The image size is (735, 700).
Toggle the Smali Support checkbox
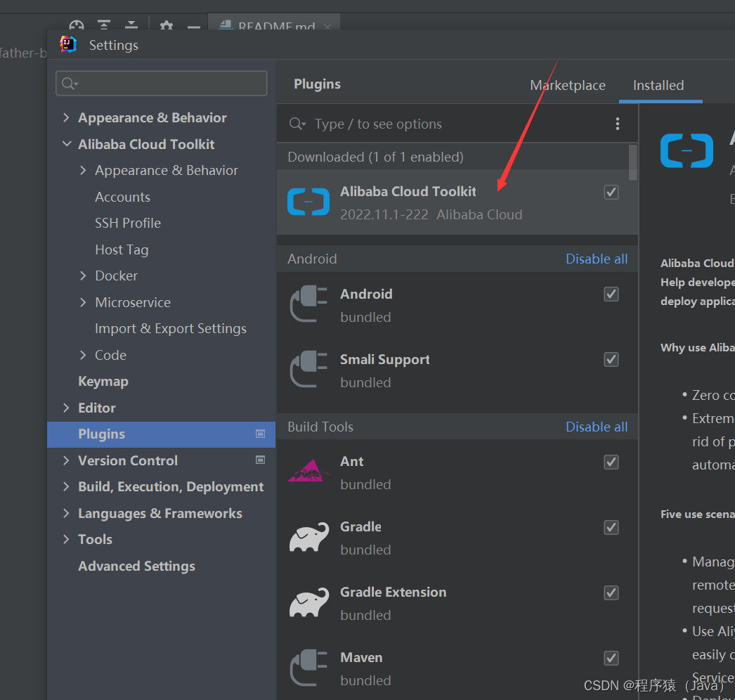point(611,360)
